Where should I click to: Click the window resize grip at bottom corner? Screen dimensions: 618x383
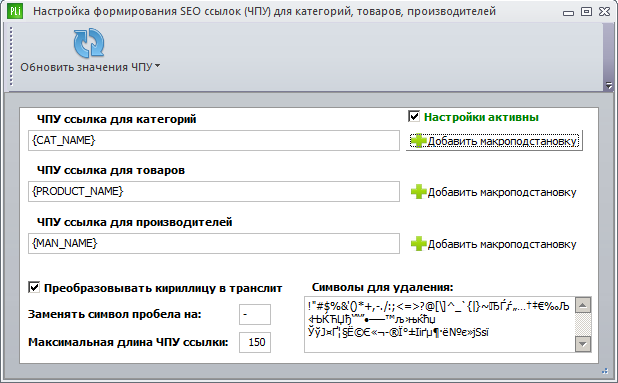605,371
